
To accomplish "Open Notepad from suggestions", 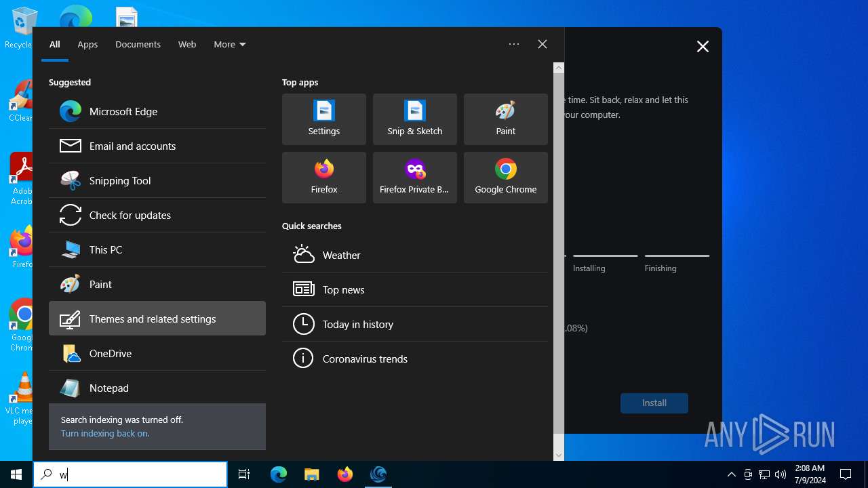I will tap(157, 388).
